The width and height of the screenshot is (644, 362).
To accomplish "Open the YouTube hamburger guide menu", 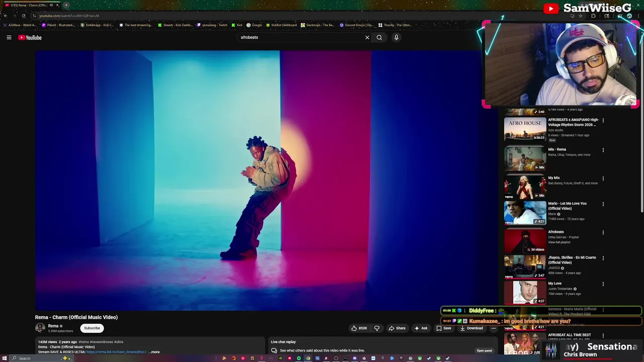I will point(9,37).
